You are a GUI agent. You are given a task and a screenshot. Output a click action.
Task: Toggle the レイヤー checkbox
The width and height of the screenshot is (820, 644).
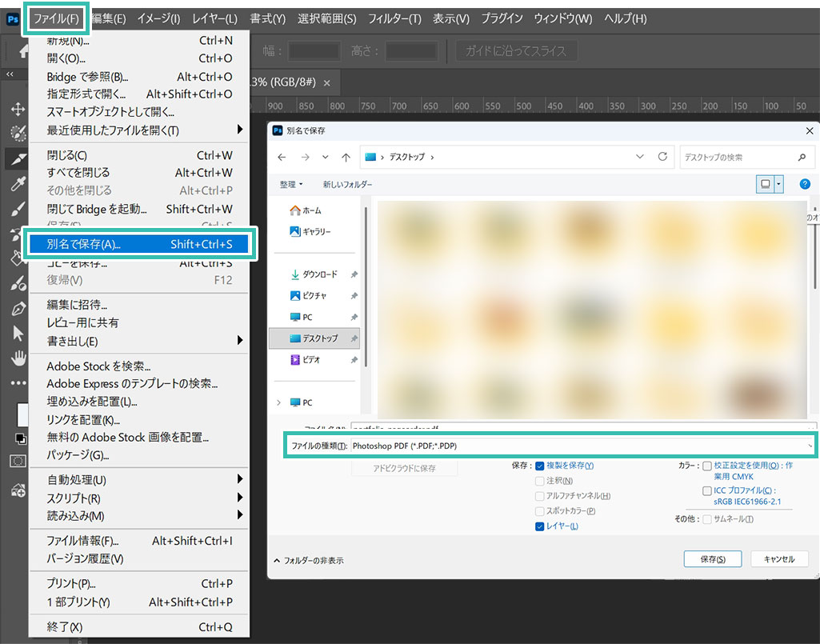[x=540, y=526]
